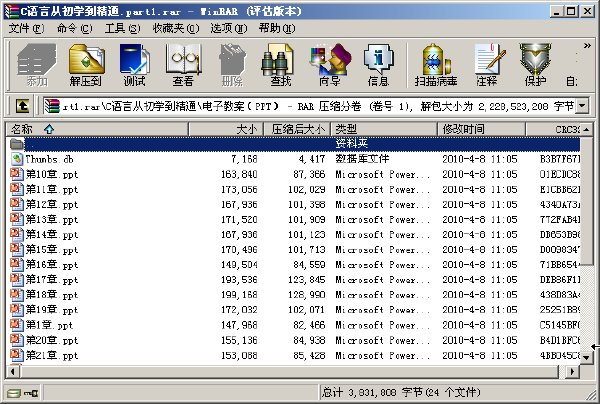The image size is (600, 404).
Task: Click the database file icon beside Thumbs.db
Action: pyautogui.click(x=17, y=159)
